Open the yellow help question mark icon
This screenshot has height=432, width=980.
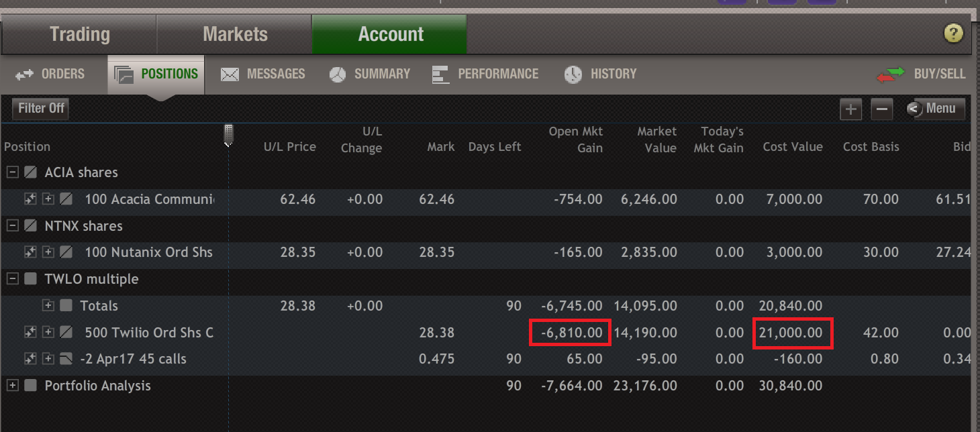pos(953,34)
